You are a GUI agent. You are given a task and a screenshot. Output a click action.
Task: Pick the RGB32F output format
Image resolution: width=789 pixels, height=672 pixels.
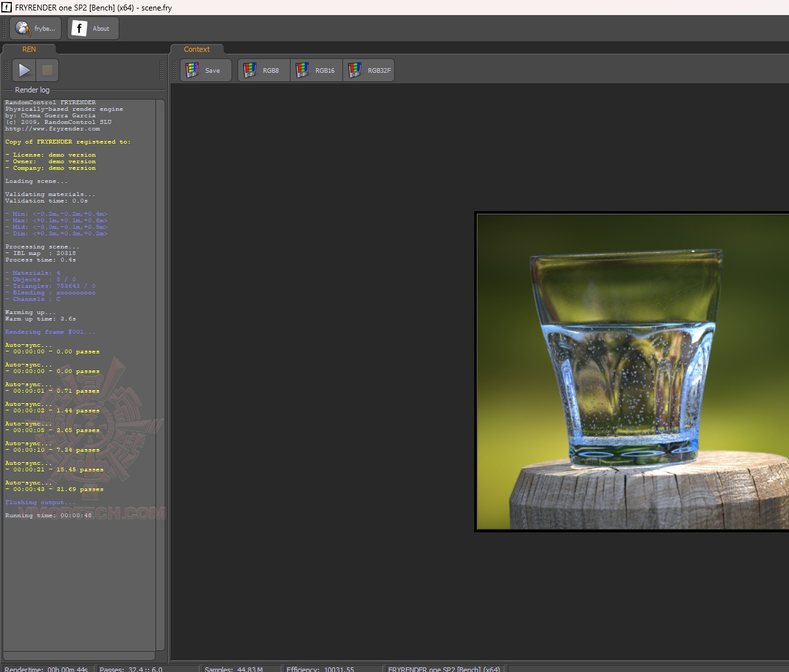coord(369,70)
